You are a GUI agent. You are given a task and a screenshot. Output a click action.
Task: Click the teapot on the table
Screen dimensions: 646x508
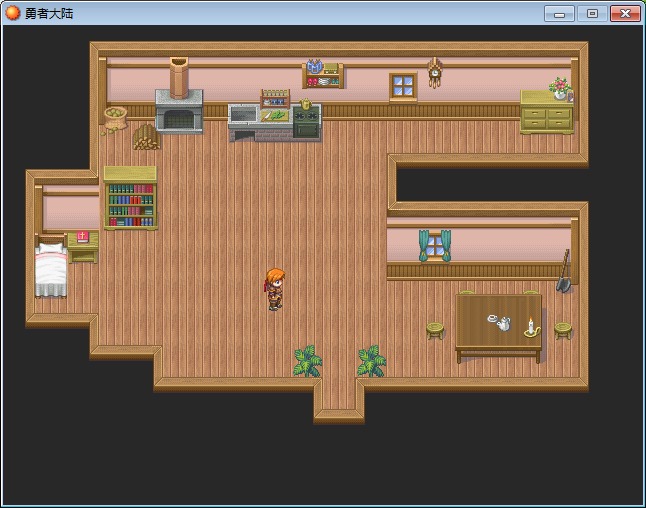pos(504,323)
